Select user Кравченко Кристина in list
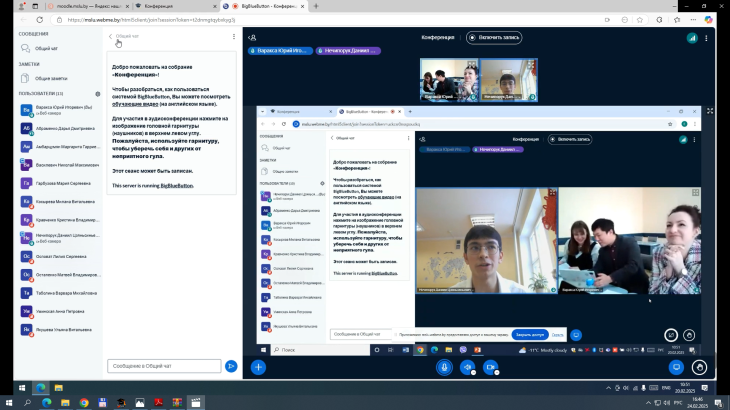The height and width of the screenshot is (410, 730). 60,220
